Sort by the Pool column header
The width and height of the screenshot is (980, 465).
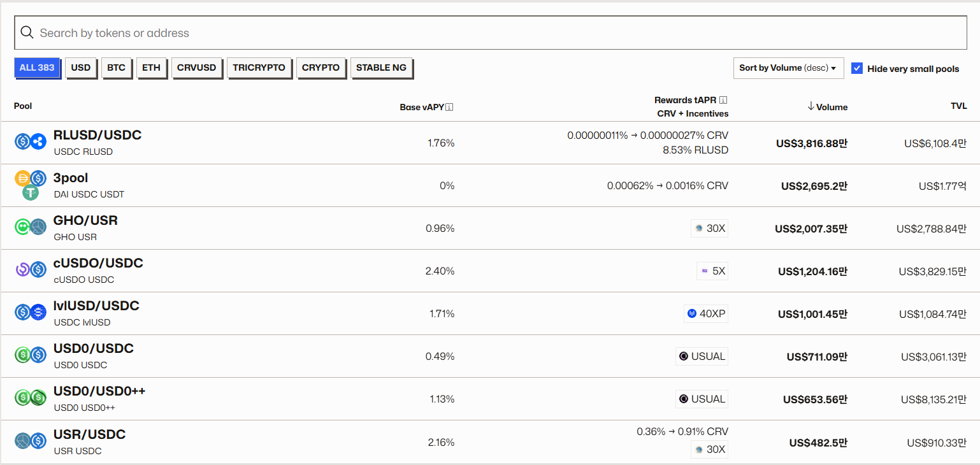coord(23,106)
